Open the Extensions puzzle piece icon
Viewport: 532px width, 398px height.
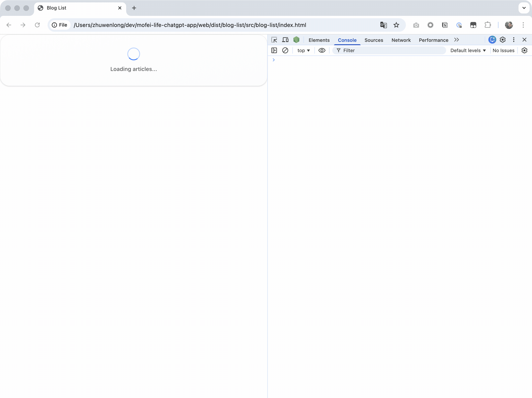point(488,25)
